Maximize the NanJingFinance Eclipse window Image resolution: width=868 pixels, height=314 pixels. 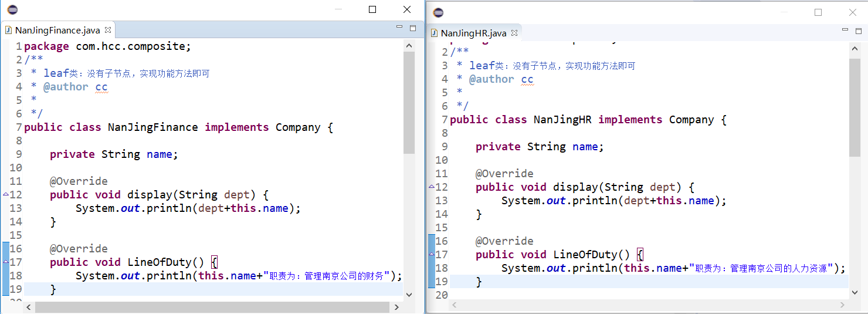[372, 9]
